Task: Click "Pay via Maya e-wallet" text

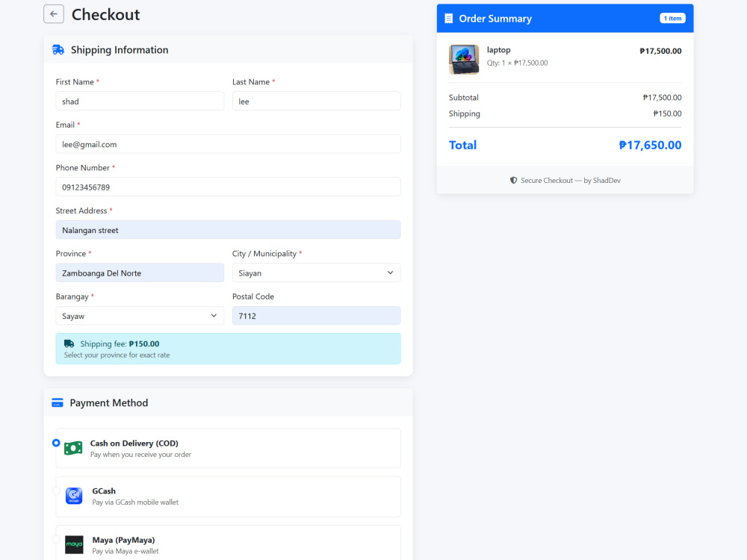Action: (125, 552)
